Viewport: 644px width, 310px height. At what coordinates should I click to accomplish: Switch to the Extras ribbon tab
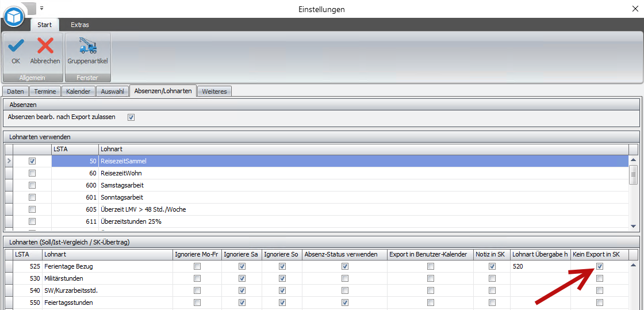click(80, 25)
